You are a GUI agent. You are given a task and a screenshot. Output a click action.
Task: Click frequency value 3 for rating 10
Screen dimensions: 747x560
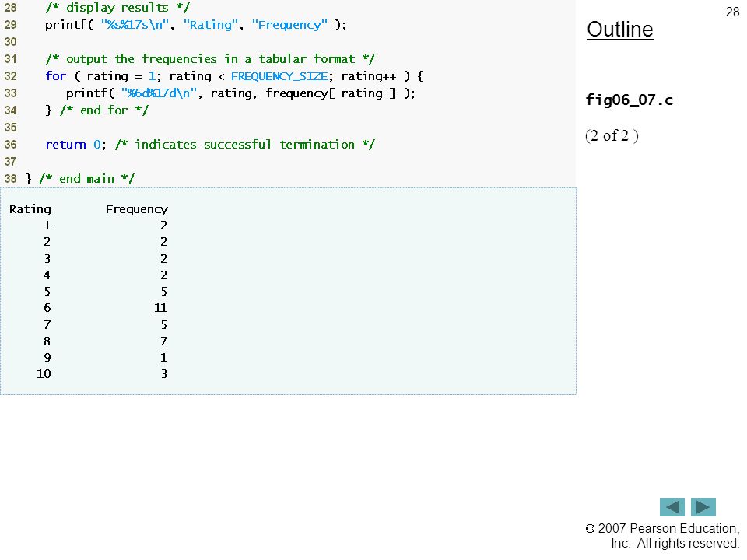(x=164, y=374)
